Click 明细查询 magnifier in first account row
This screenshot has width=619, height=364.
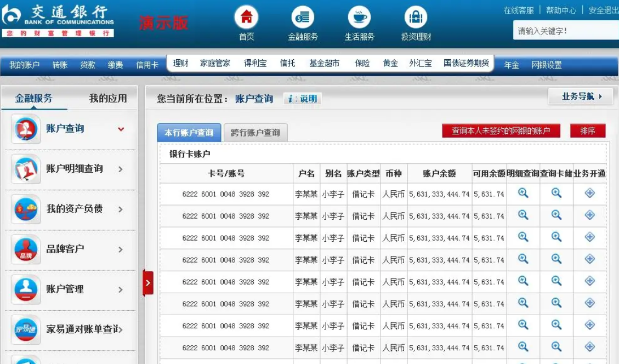click(523, 193)
